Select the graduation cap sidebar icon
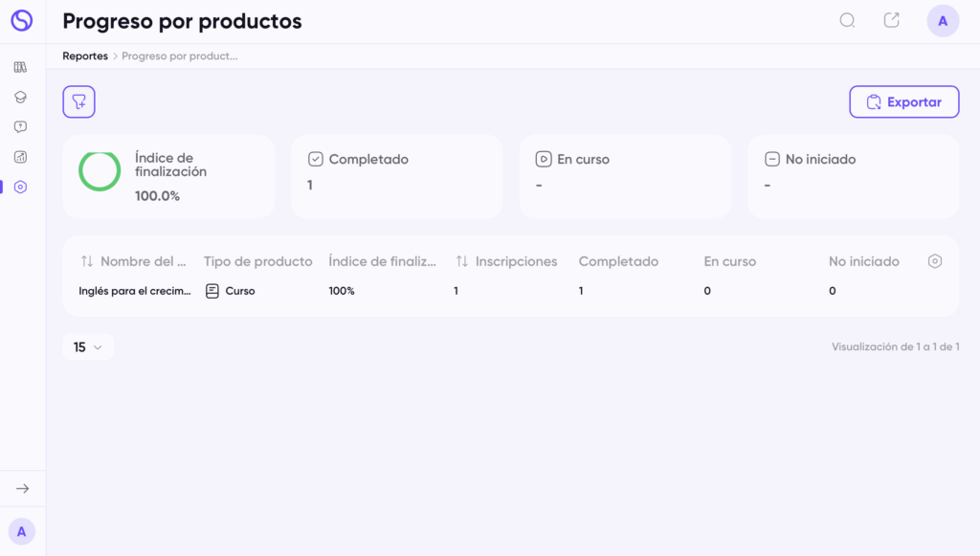Screen dimensions: 980x556 [x=21, y=97]
